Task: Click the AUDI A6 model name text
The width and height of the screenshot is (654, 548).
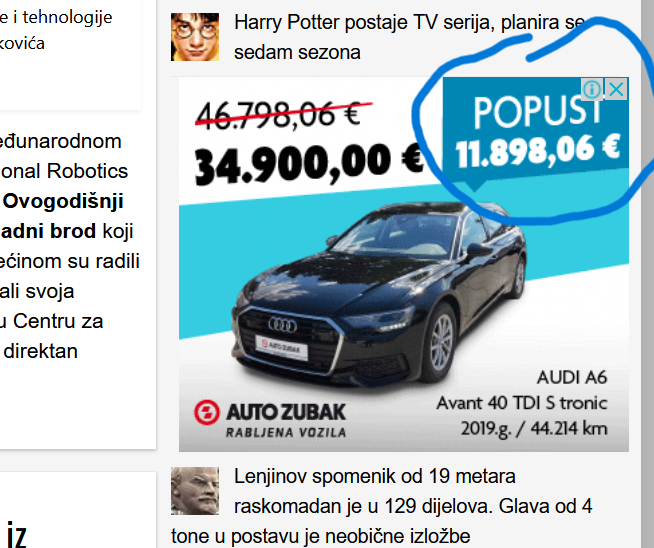Action: pyautogui.click(x=572, y=377)
